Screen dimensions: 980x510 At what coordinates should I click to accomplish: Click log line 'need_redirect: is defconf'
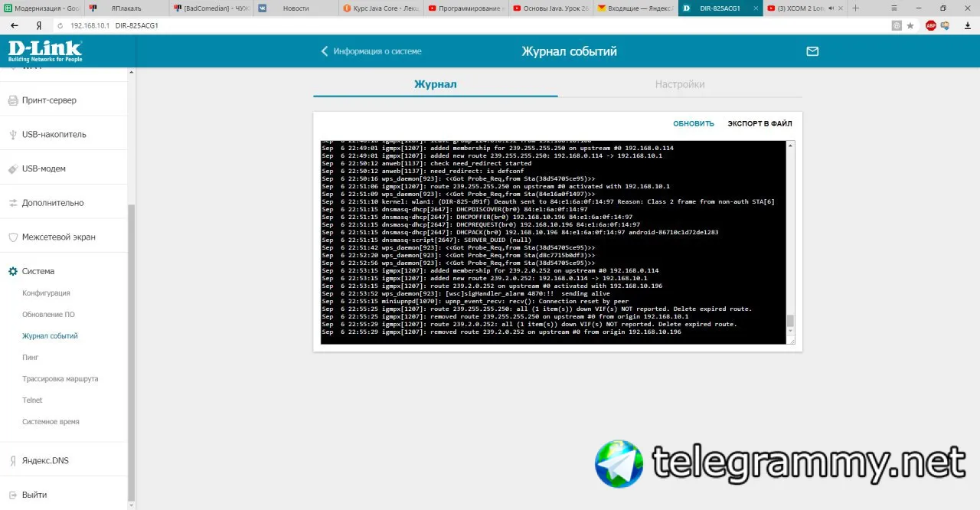pyautogui.click(x=413, y=171)
